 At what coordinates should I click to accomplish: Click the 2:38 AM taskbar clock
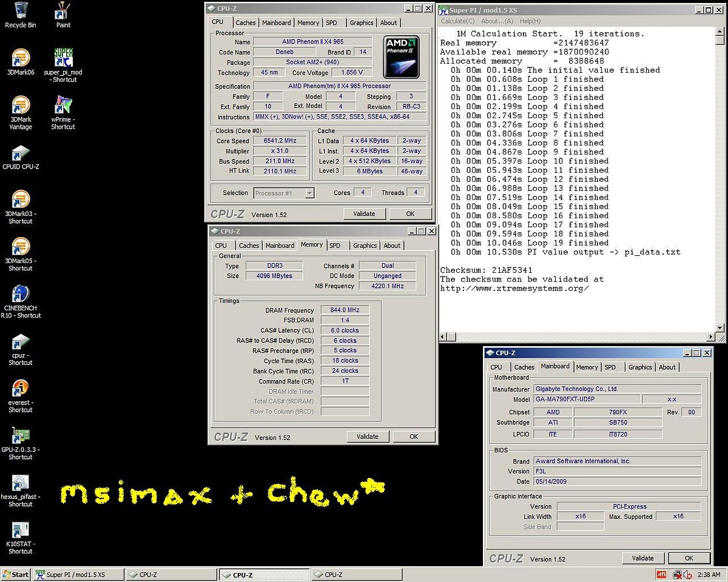pos(709,574)
